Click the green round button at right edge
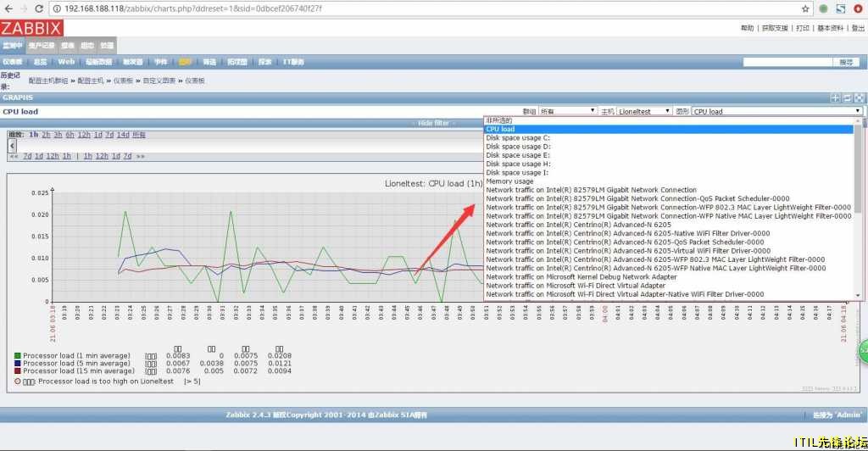This screenshot has width=868, height=451. coord(864,352)
